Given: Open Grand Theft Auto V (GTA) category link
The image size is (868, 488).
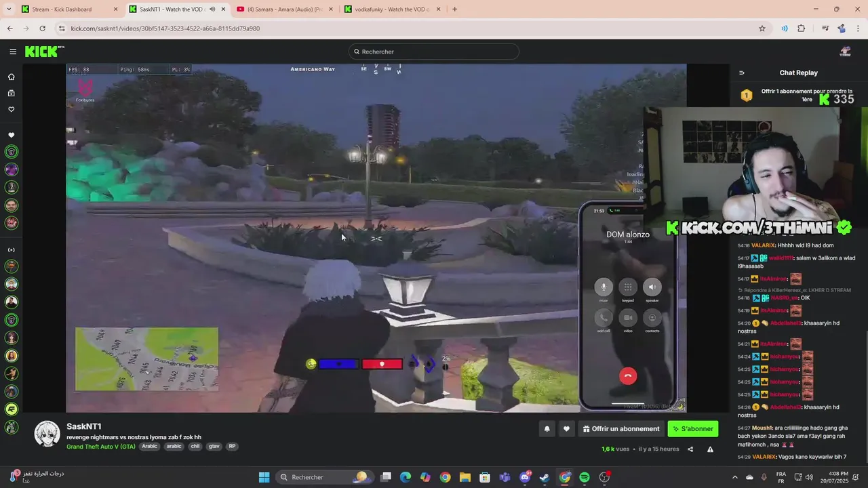Looking at the screenshot, I should (x=101, y=447).
